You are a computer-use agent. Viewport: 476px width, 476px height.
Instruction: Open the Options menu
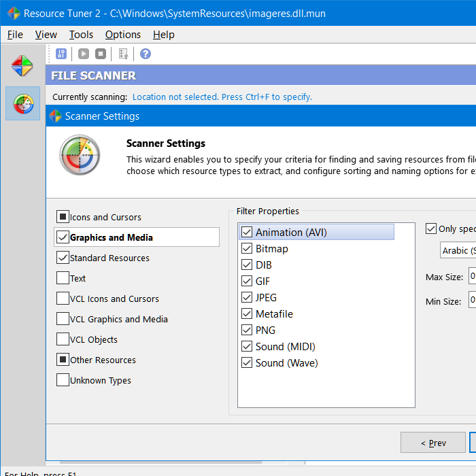click(x=123, y=35)
